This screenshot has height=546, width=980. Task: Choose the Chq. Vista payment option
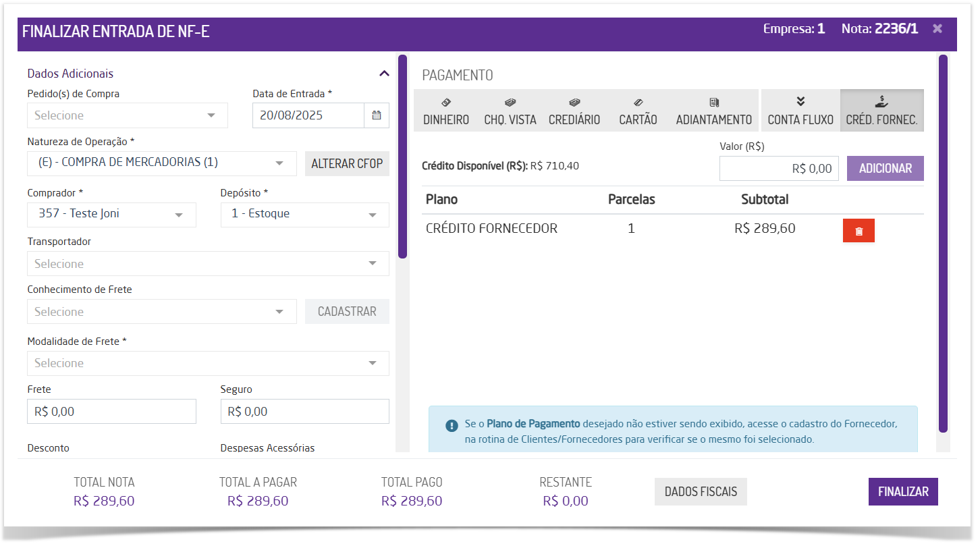tap(510, 111)
